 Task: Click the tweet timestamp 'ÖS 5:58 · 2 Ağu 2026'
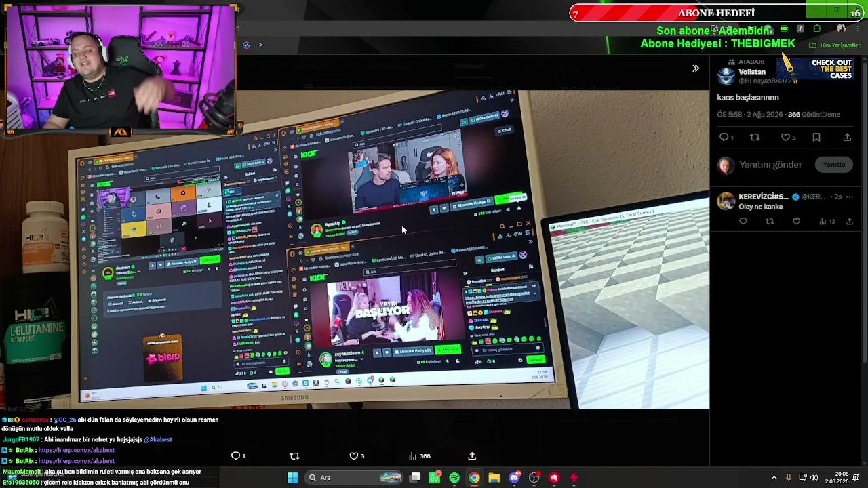750,115
